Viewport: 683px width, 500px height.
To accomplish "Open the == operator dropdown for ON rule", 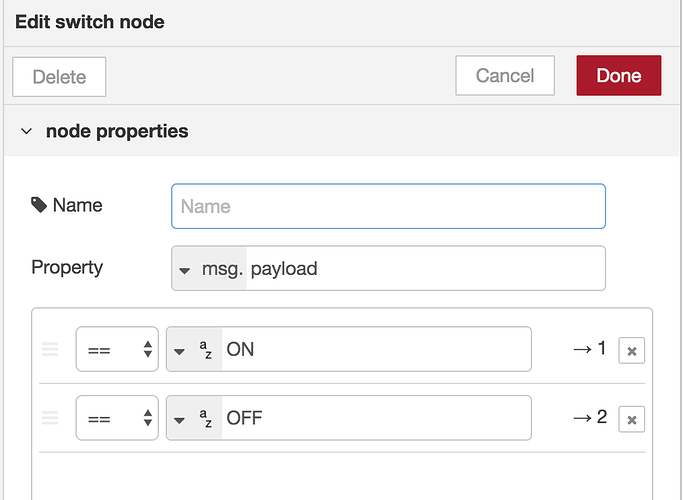I will click(117, 350).
